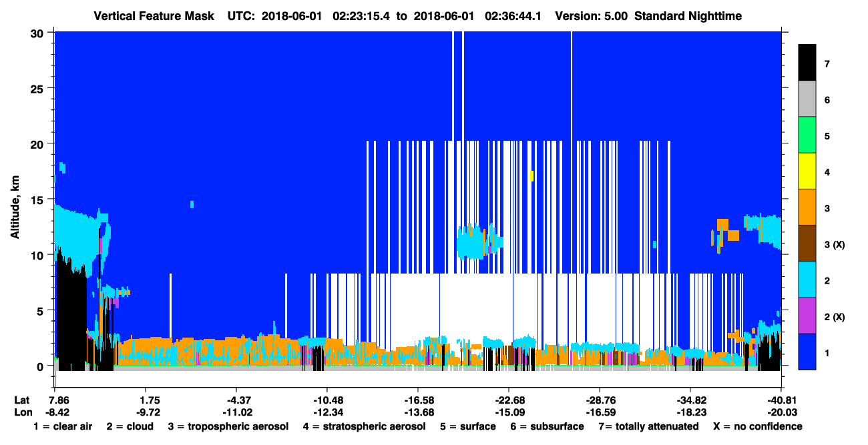Click the altitude tick label '10'
This screenshot has height=445, width=868.
click(39, 255)
